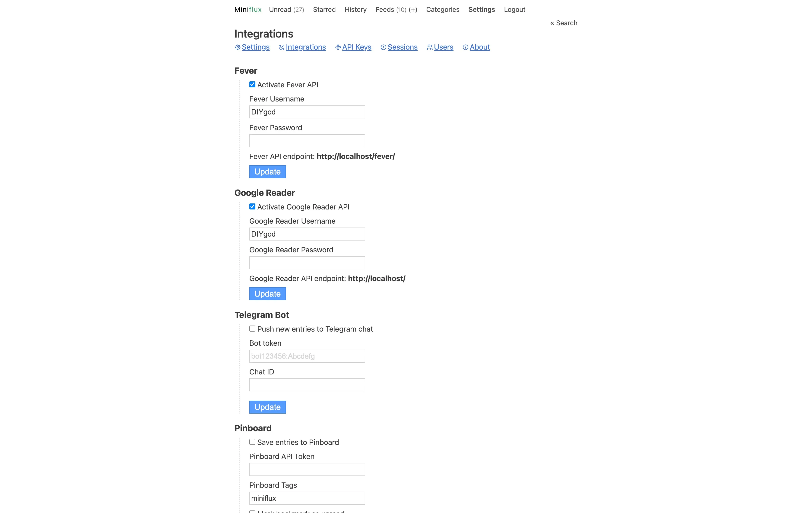Click the plus icon to add feed
The width and height of the screenshot is (812, 513).
click(x=413, y=10)
